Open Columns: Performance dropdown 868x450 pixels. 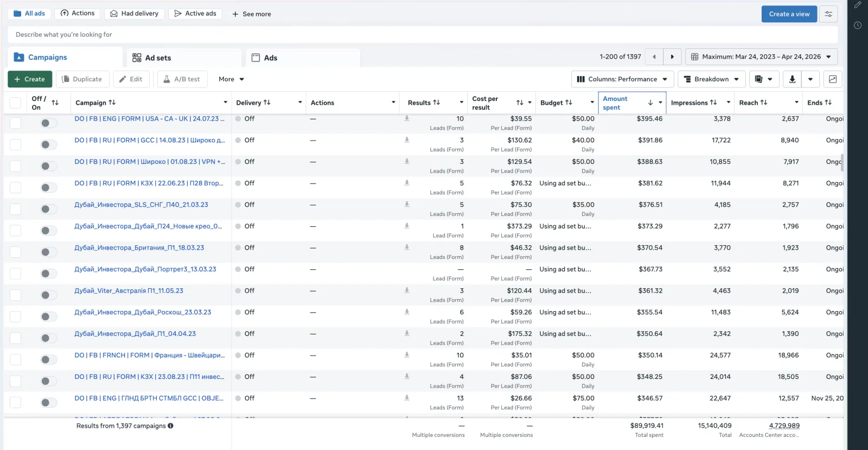click(x=622, y=79)
